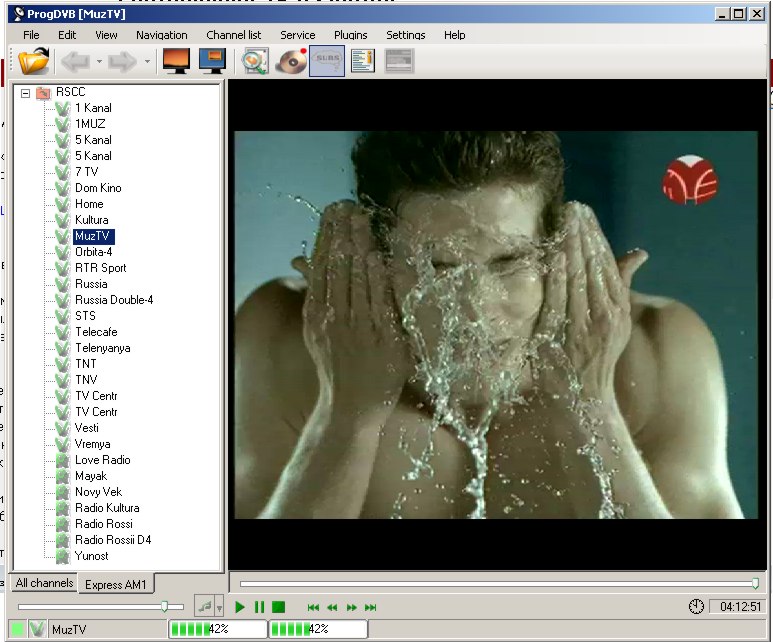
Task: Toggle the mute audio note button
Action: (x=204, y=606)
